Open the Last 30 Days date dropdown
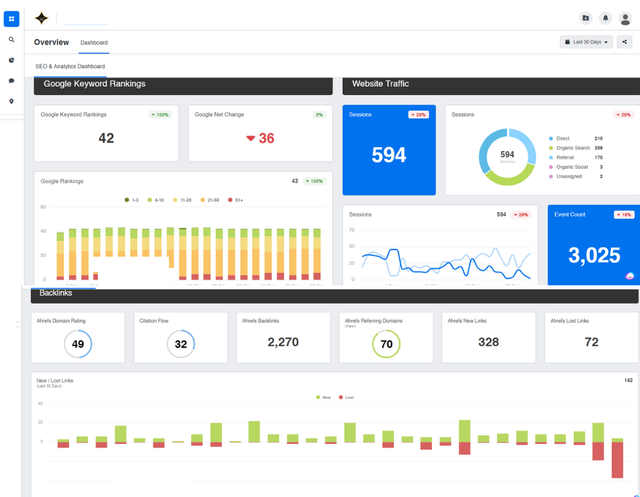 click(x=586, y=42)
